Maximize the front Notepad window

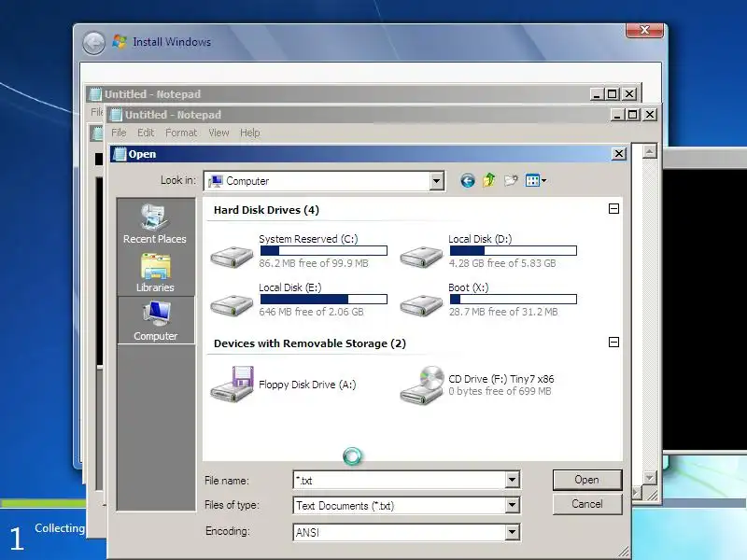click(x=633, y=114)
